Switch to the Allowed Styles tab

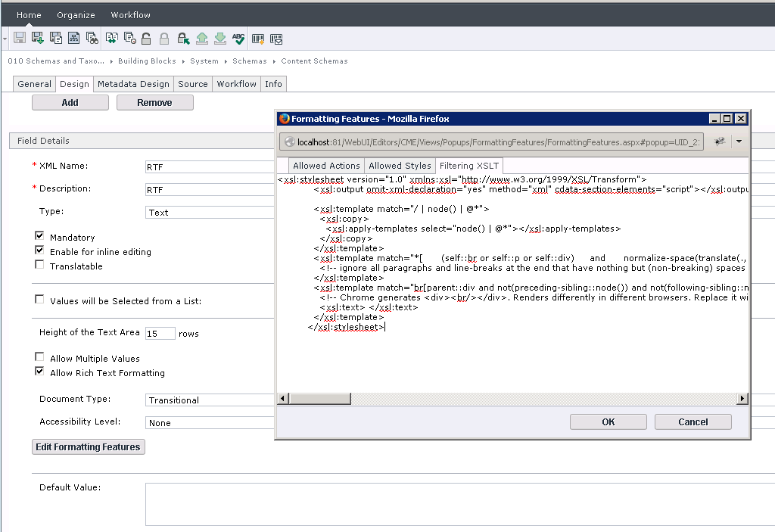[x=400, y=165]
